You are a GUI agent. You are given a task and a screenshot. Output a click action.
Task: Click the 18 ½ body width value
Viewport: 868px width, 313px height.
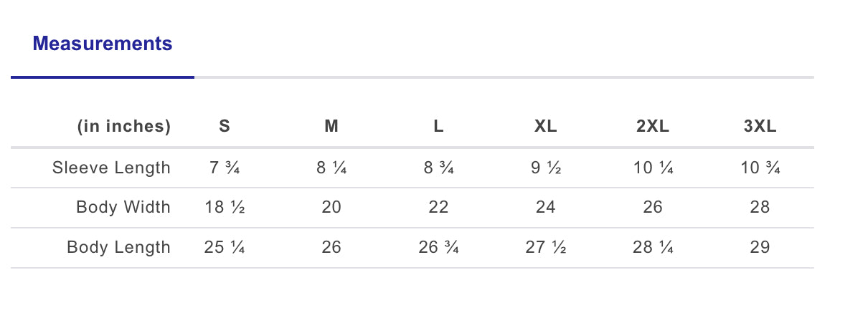pos(225,208)
